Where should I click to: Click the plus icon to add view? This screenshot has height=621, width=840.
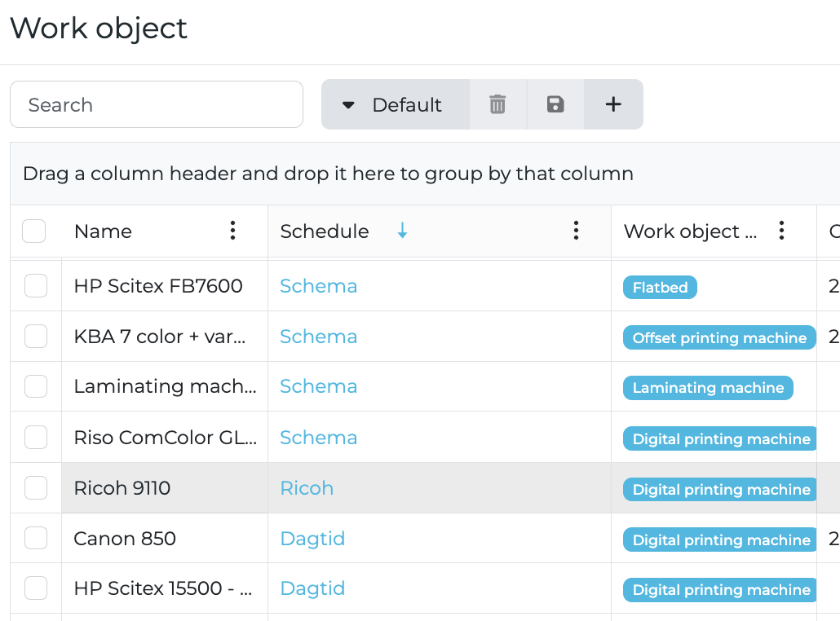tap(613, 104)
